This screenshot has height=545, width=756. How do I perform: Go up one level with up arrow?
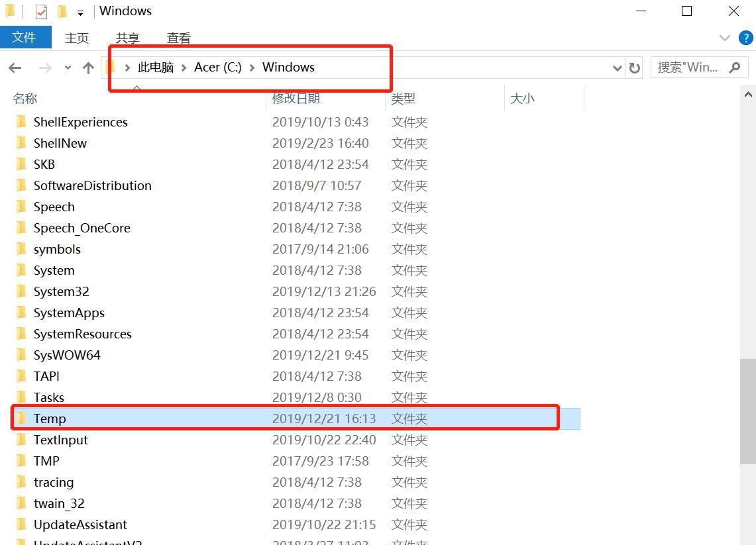pyautogui.click(x=88, y=68)
